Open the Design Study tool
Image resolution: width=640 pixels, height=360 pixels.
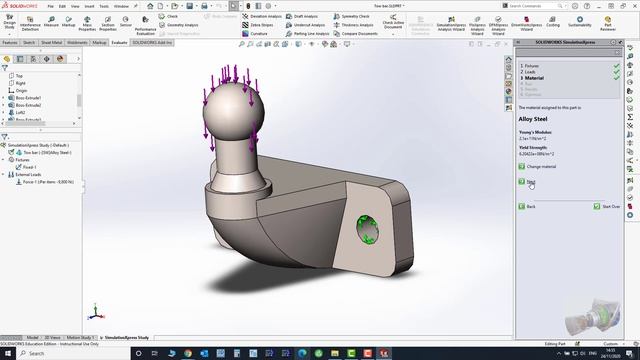9,22
